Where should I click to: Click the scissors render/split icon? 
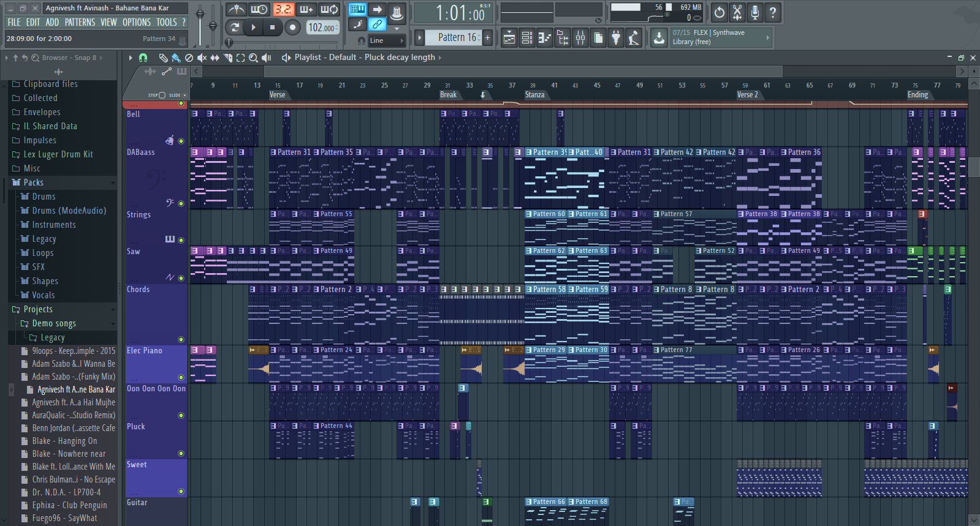tap(737, 12)
